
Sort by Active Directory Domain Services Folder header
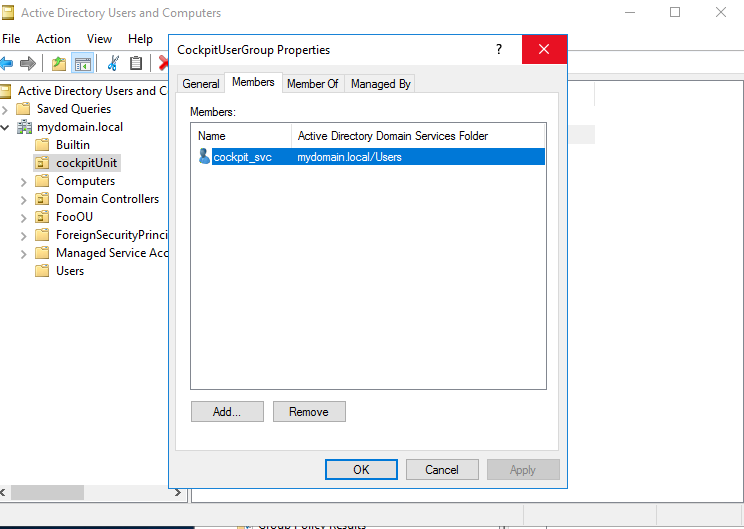[x=418, y=136]
